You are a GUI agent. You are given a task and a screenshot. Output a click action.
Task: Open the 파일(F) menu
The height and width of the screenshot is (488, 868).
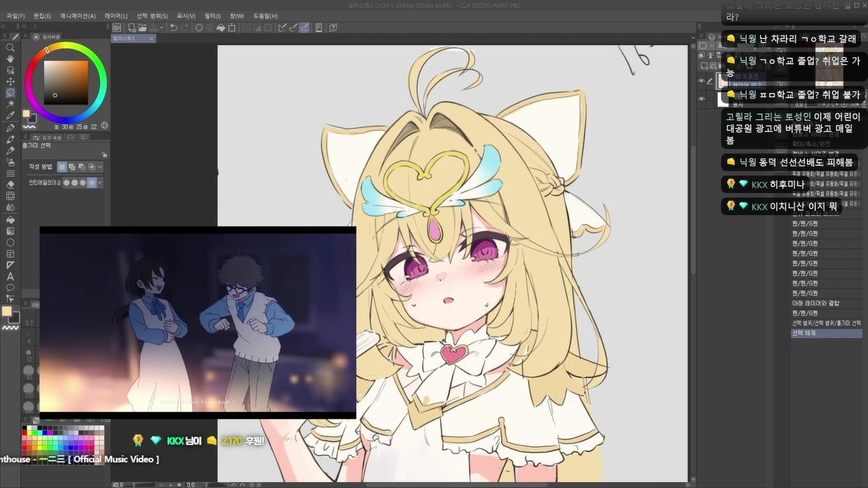click(16, 16)
